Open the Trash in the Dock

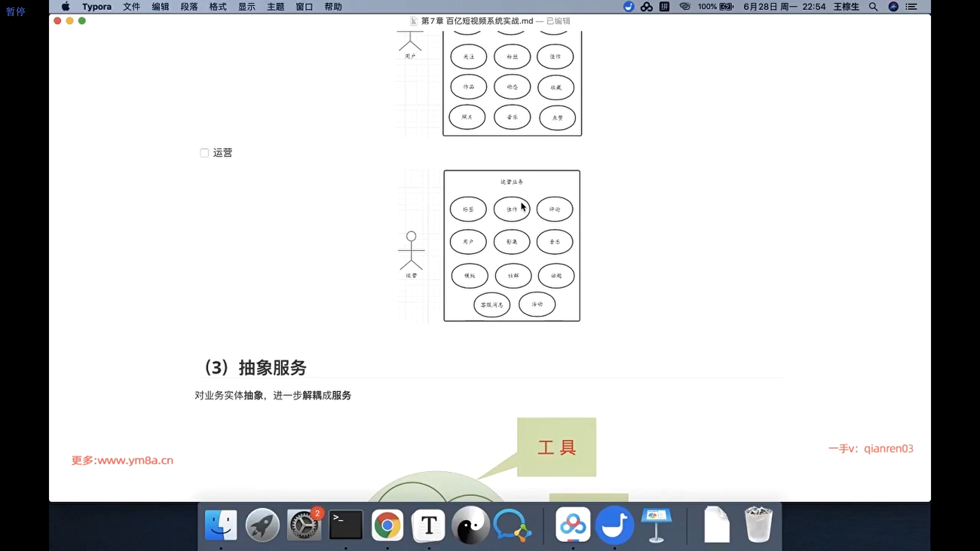(x=758, y=525)
